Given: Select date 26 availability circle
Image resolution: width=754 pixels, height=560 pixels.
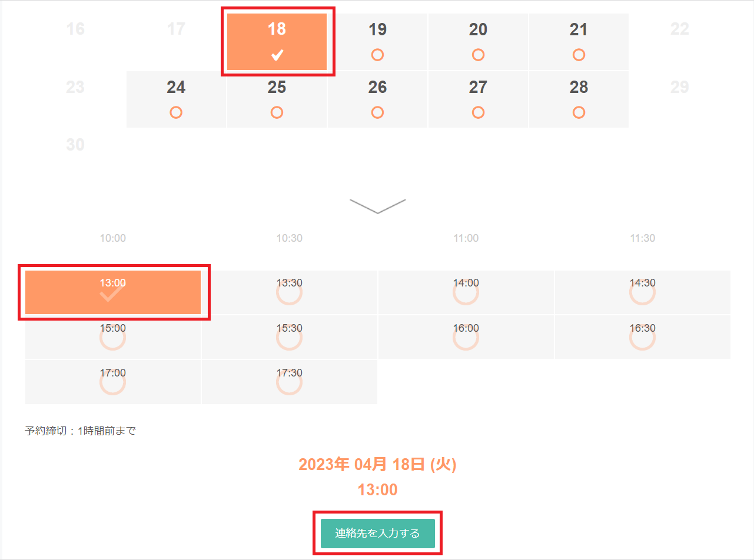Looking at the screenshot, I should 377,112.
